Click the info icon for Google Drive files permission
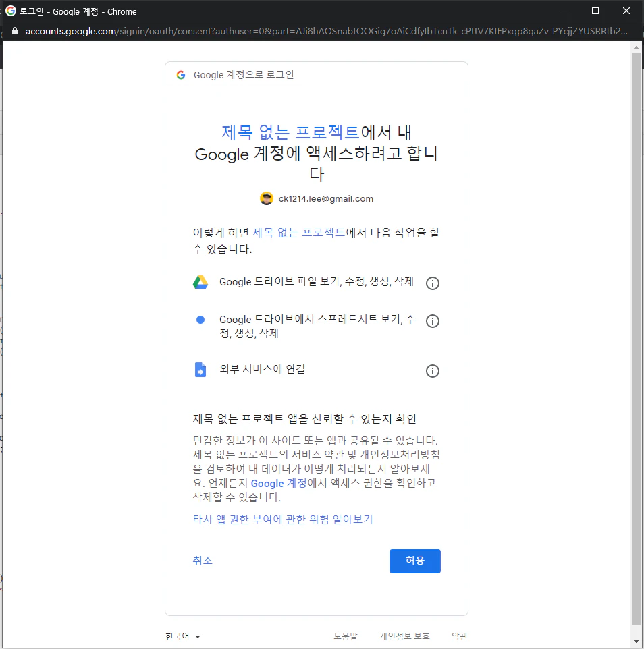 click(432, 283)
